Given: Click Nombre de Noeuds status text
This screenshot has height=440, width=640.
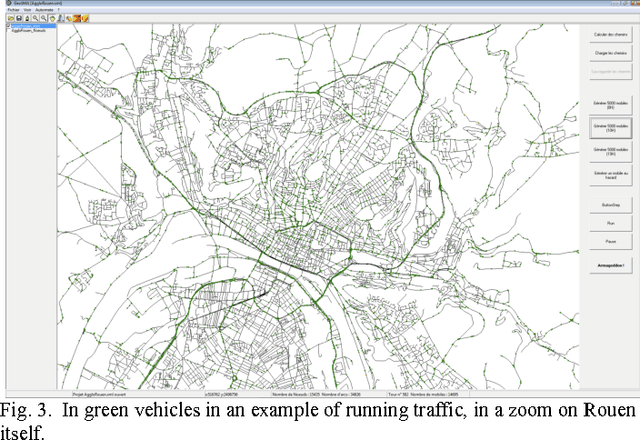Looking at the screenshot, I should (x=296, y=394).
